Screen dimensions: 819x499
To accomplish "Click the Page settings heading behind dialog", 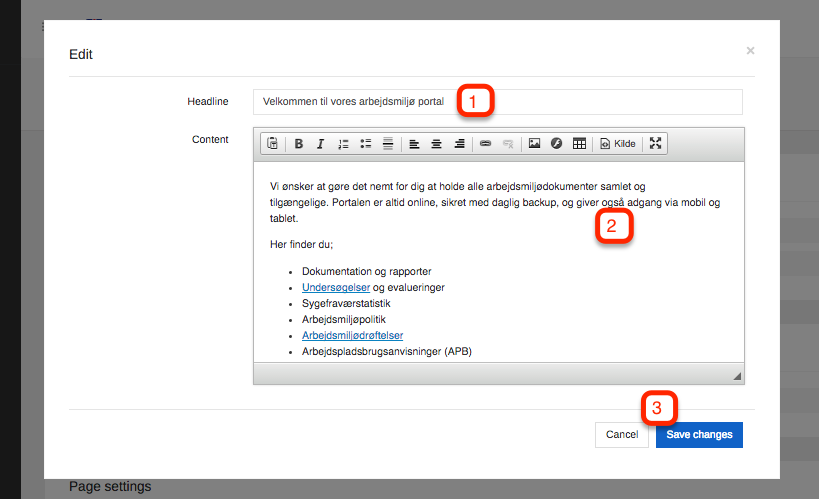I will (x=110, y=486).
